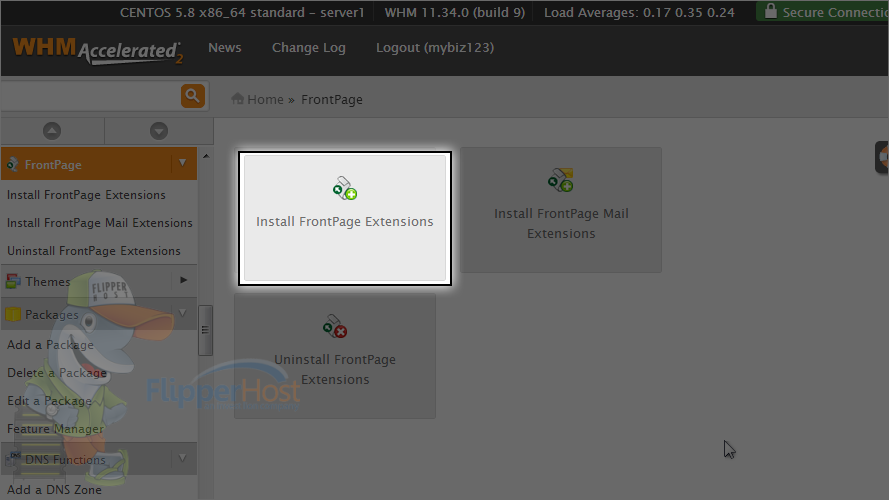Screen dimensions: 889x500
Task: Click Add a Package link
Action: pyautogui.click(x=50, y=345)
